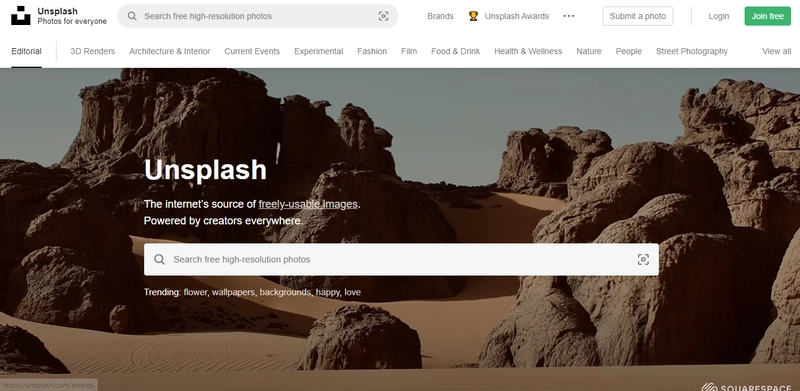This screenshot has width=800, height=391.
Task: Click the magnifier icon in hero search box
Action: [x=160, y=259]
